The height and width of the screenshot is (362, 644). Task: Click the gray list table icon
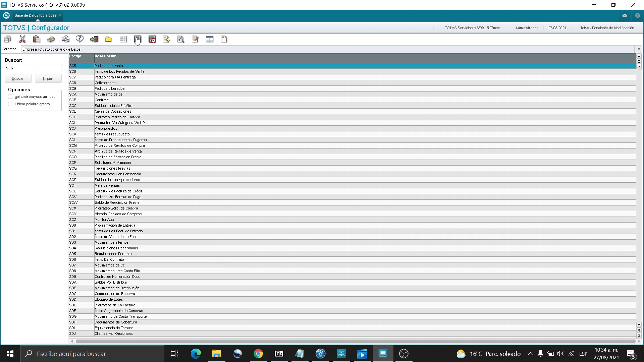tap(123, 39)
